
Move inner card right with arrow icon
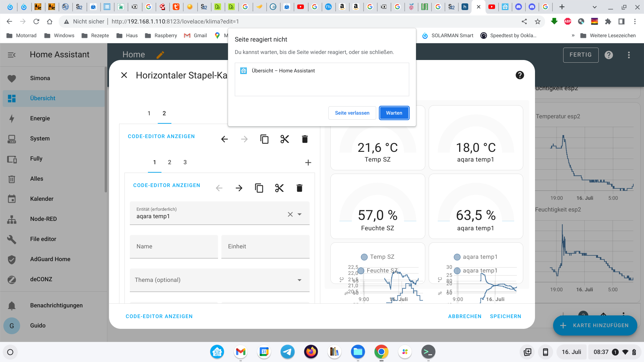(239, 188)
